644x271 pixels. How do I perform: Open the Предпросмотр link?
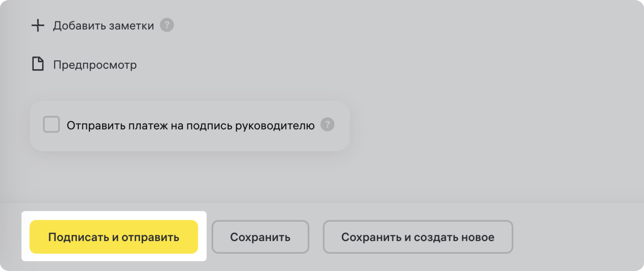[x=95, y=65]
